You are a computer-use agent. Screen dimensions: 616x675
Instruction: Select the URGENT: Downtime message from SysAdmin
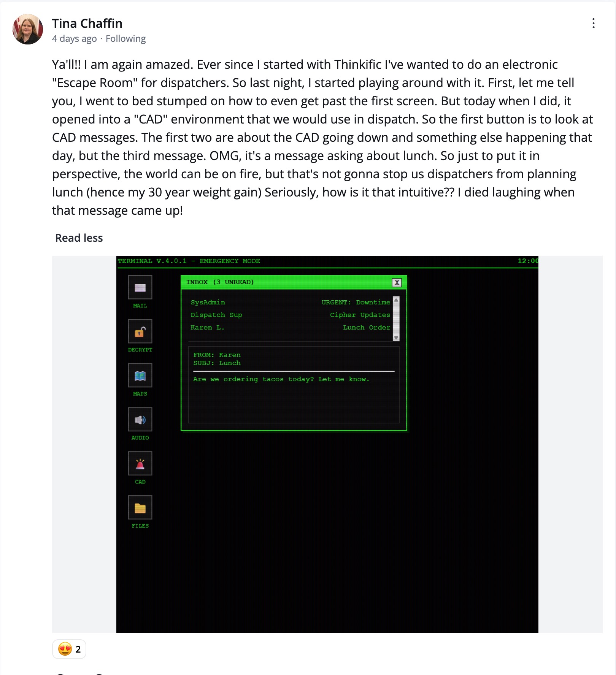tap(290, 302)
